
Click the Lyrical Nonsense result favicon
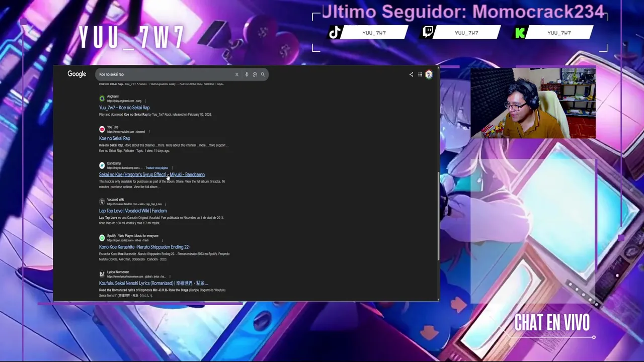(x=102, y=274)
